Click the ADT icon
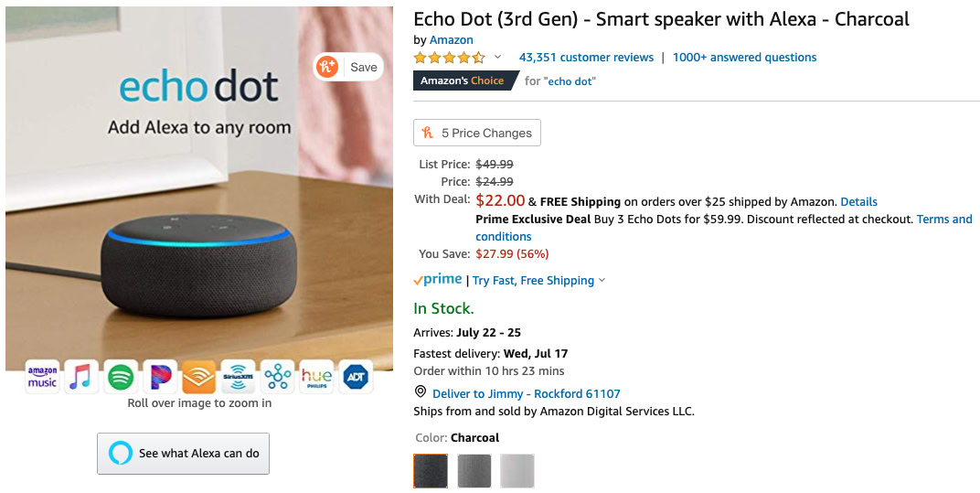The width and height of the screenshot is (980, 493). (x=356, y=376)
